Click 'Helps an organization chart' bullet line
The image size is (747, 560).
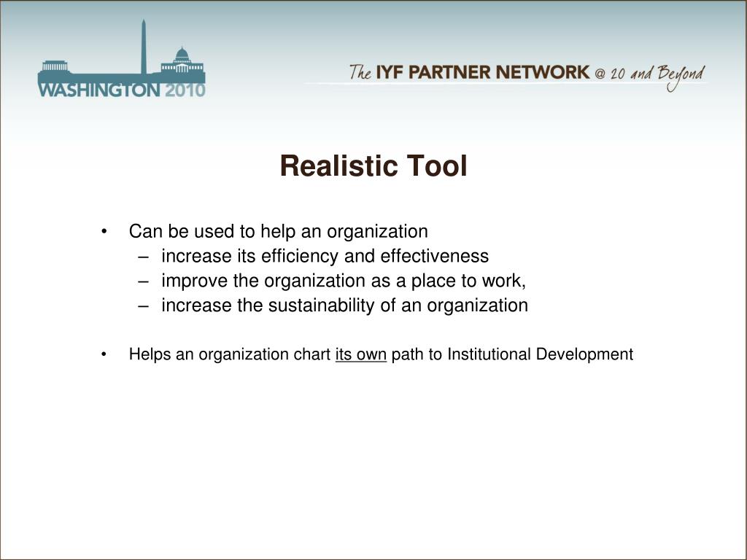381,355
